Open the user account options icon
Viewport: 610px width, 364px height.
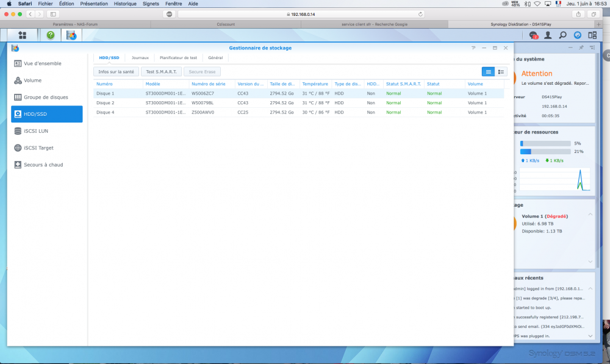point(548,35)
